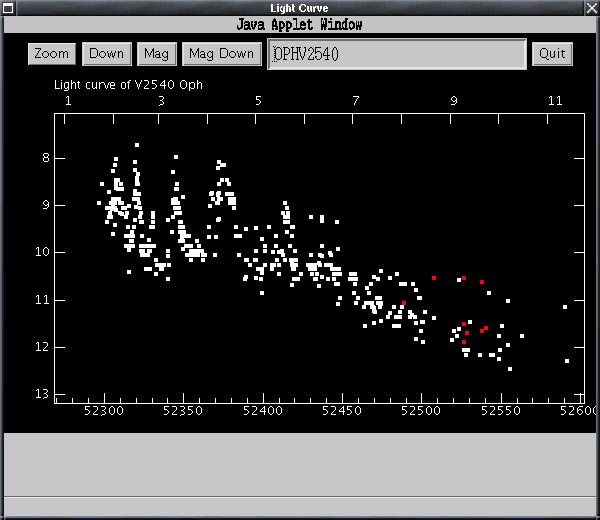
Task: Click the Zoom button
Action: click(51, 54)
